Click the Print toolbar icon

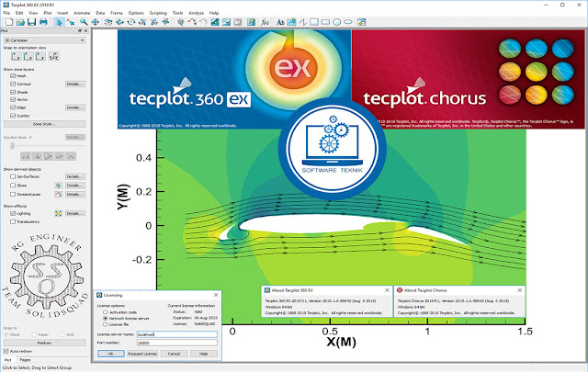pyautogui.click(x=43, y=22)
